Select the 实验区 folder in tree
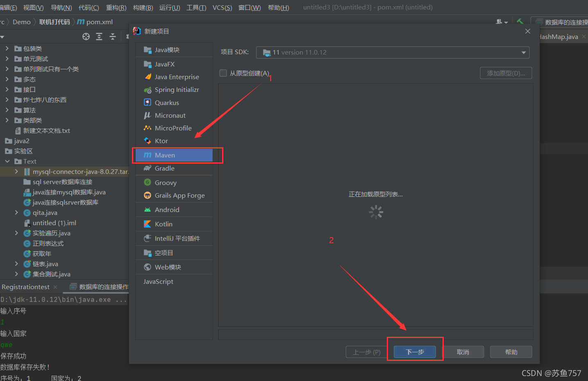 pos(23,151)
